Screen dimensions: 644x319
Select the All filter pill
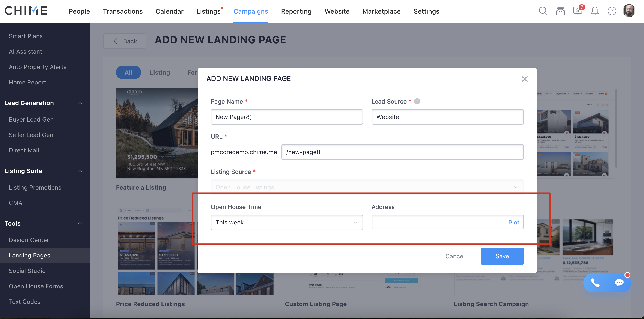128,72
